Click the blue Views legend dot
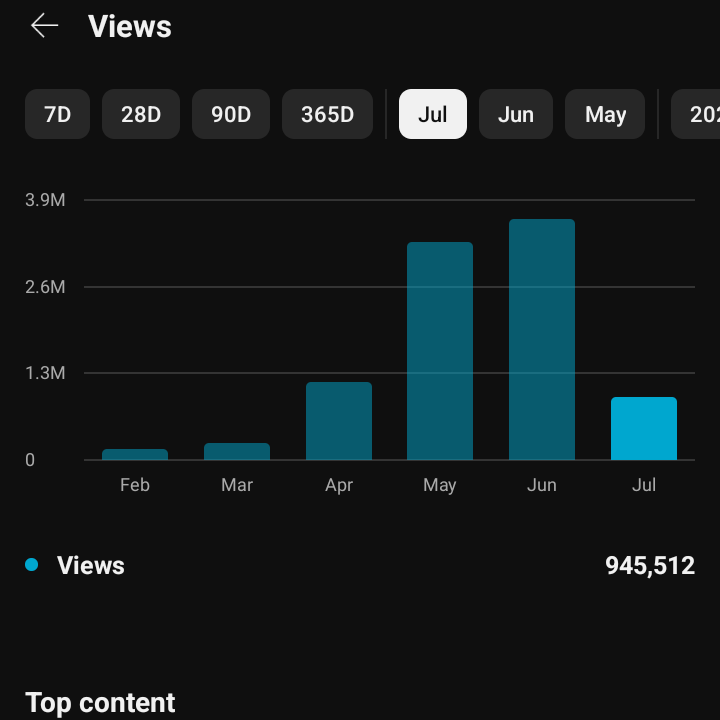This screenshot has height=720, width=720. 32,565
